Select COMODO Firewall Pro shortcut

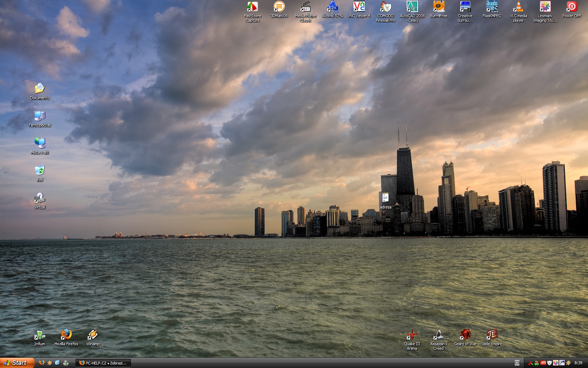(x=385, y=7)
